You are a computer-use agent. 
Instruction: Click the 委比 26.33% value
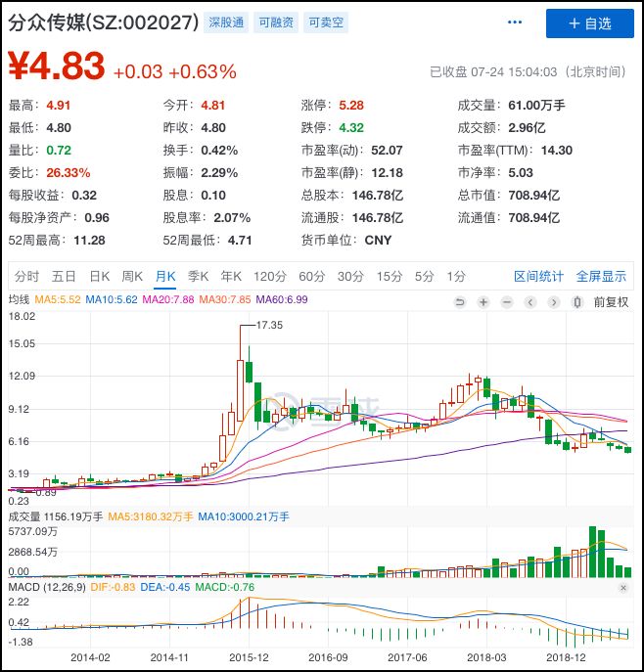coord(69,173)
